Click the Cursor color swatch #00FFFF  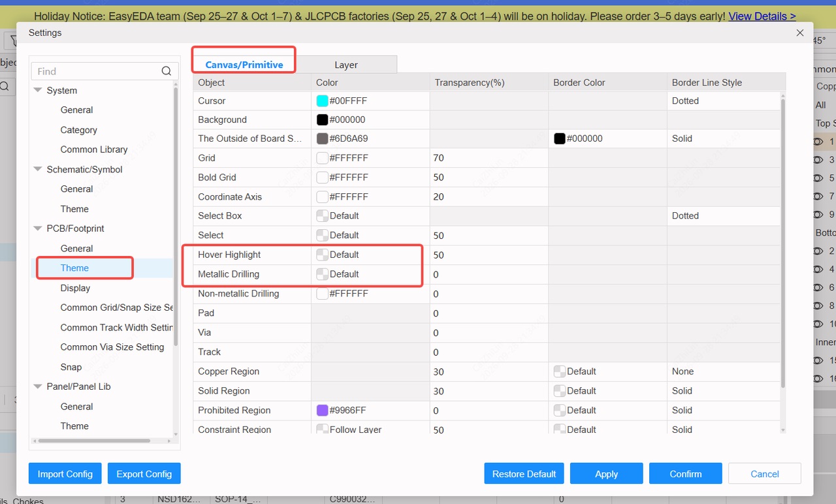[322, 101]
